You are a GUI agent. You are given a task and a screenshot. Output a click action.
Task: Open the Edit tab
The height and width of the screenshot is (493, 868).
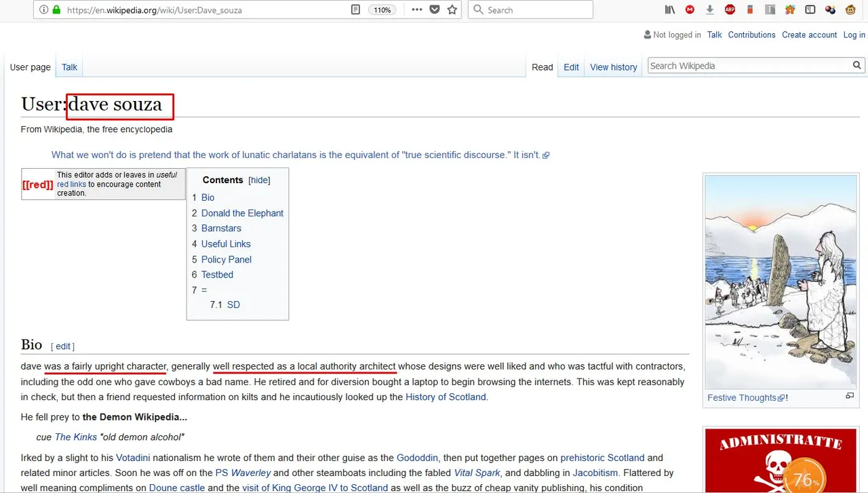pos(571,67)
